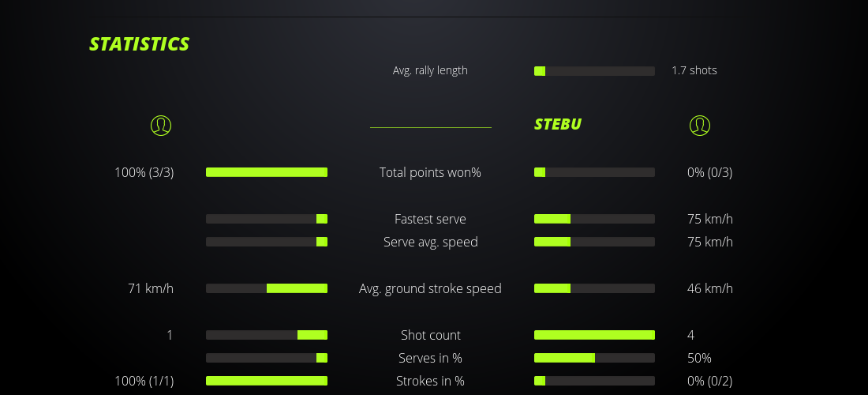Select the Total points won% label
This screenshot has height=395, width=868.
point(430,172)
